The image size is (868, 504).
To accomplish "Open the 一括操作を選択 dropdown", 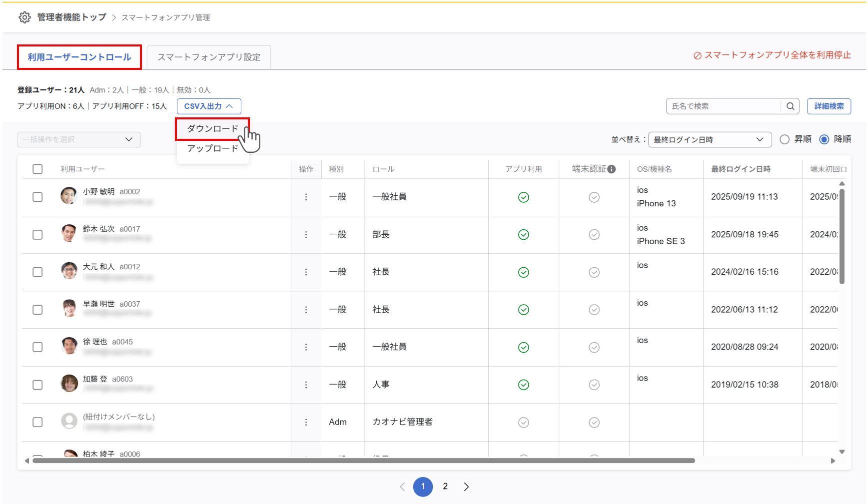I will tap(79, 139).
